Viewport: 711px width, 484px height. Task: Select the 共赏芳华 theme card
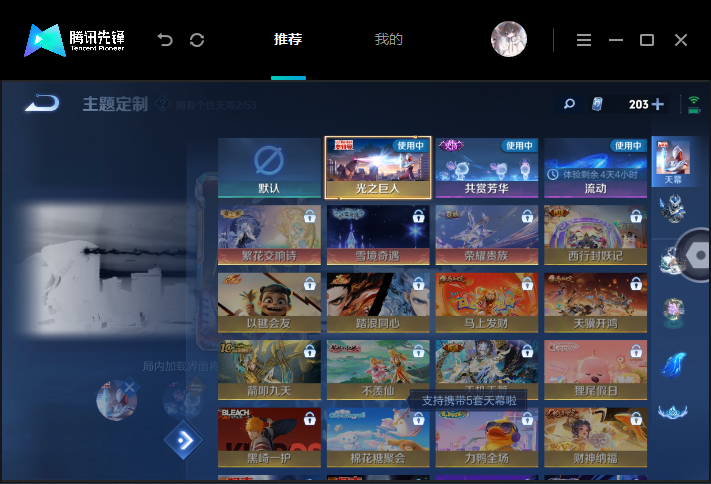pos(487,168)
